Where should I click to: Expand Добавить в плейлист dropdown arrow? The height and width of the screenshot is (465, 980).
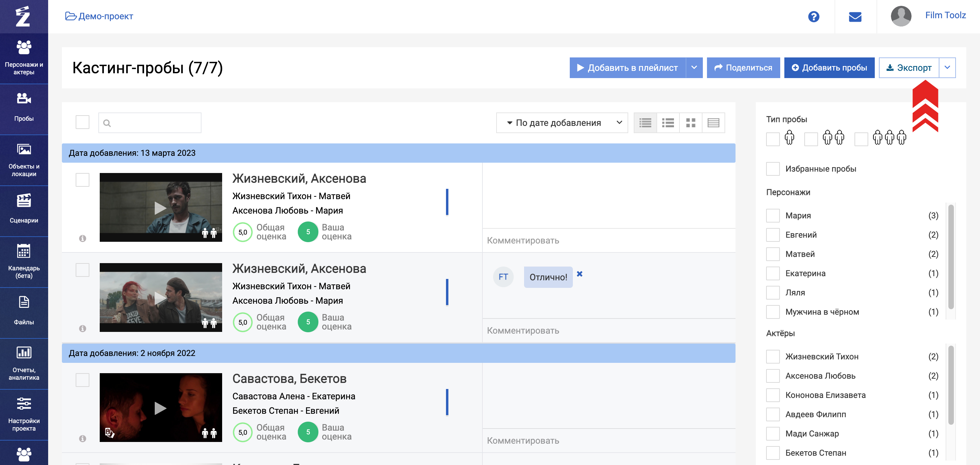pyautogui.click(x=694, y=68)
